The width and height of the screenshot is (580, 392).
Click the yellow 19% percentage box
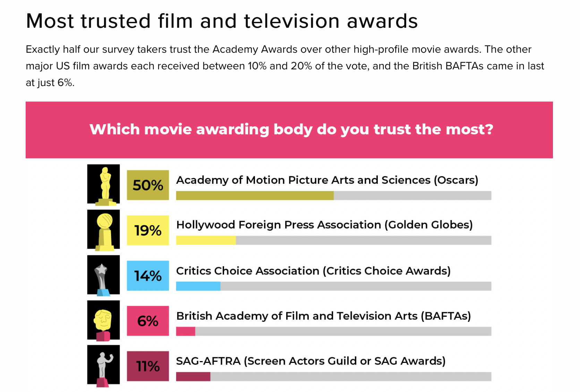148,230
